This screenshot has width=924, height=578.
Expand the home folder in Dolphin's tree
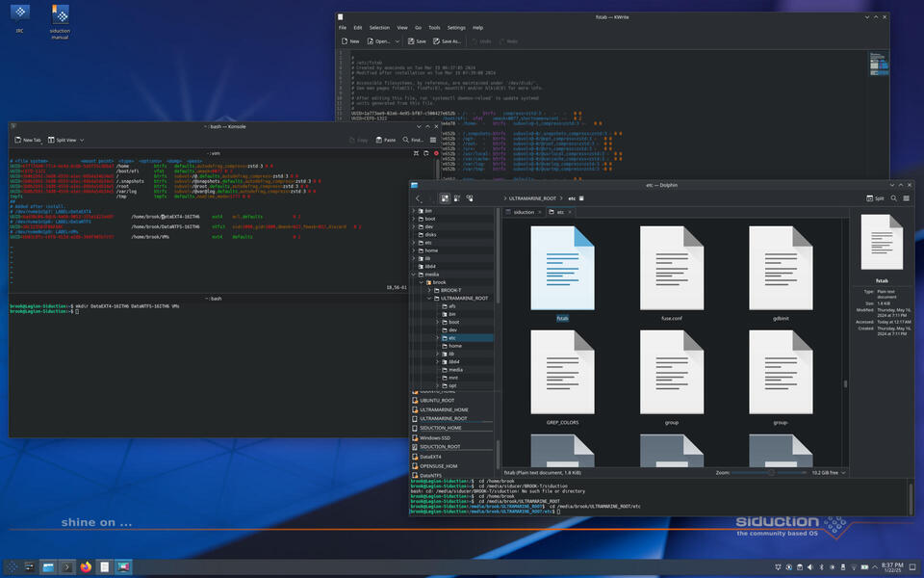click(414, 250)
